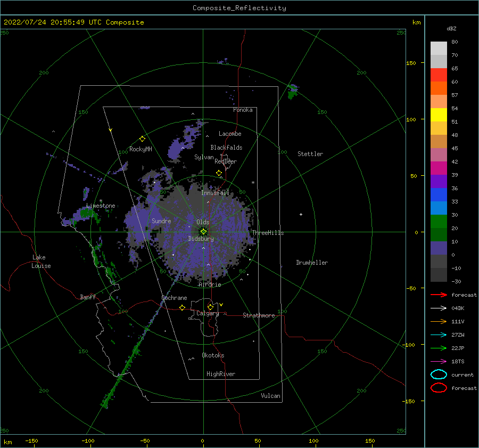This screenshot has height=448, width=479.
Task: Click the cyan current ellipse legend icon
Action: (439, 374)
